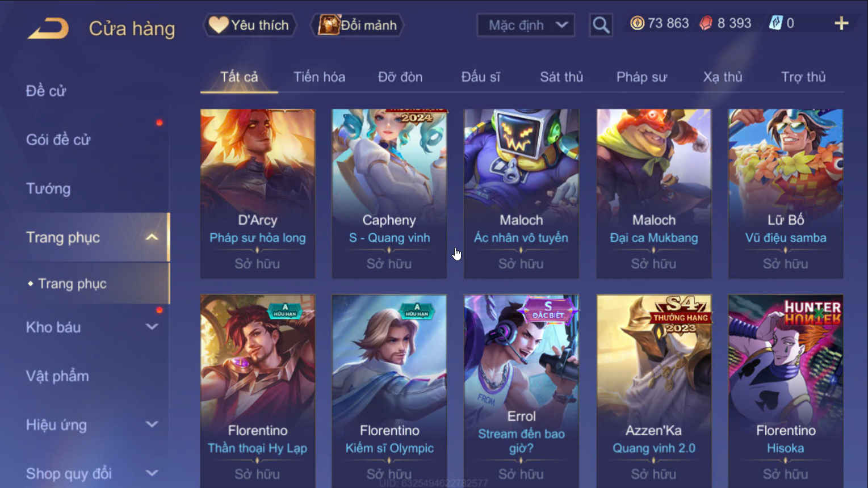This screenshot has height=488, width=868.
Task: Click the heart icon in Yêu thích
Action: click(218, 25)
